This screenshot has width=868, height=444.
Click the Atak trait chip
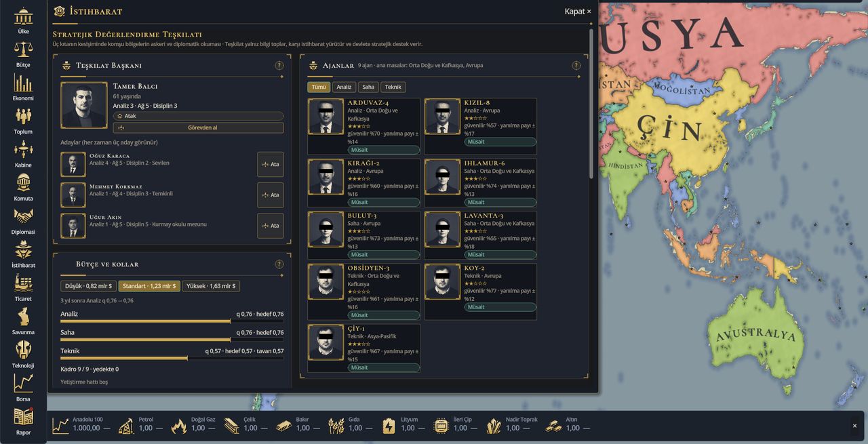point(198,116)
